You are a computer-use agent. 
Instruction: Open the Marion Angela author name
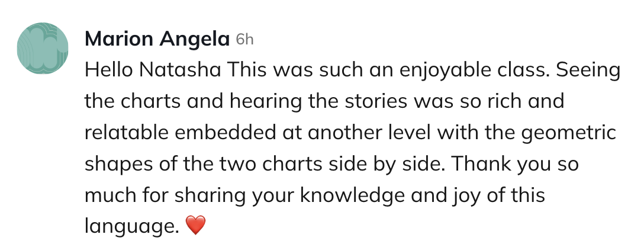pos(157,40)
